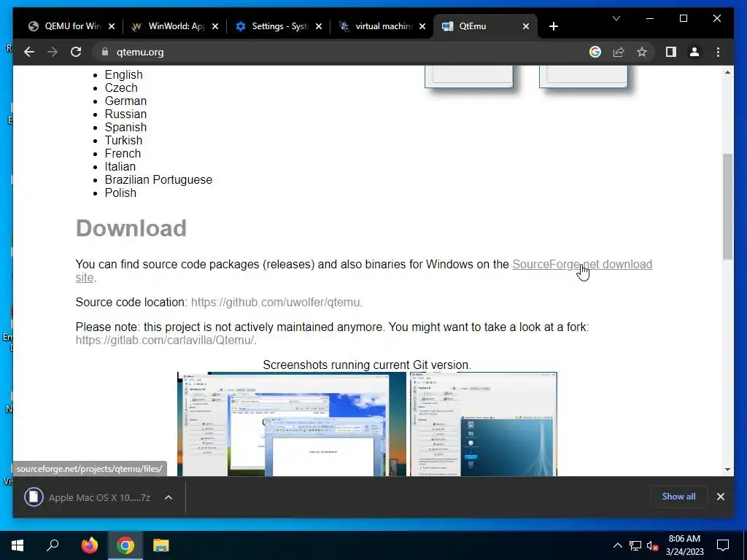Open the right QtEmu screenshot thumbnail
Image resolution: width=747 pixels, height=560 pixels.
[x=484, y=424]
